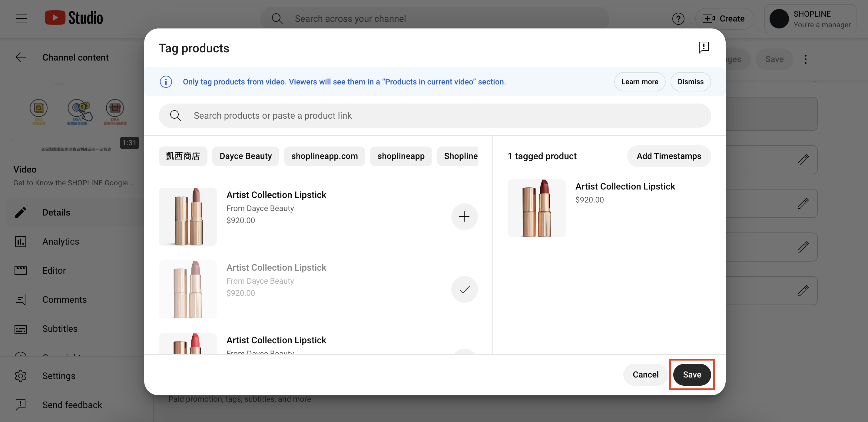Viewport: 868px width, 422px height.
Task: Click the search icon in top bar
Action: pyautogui.click(x=277, y=18)
